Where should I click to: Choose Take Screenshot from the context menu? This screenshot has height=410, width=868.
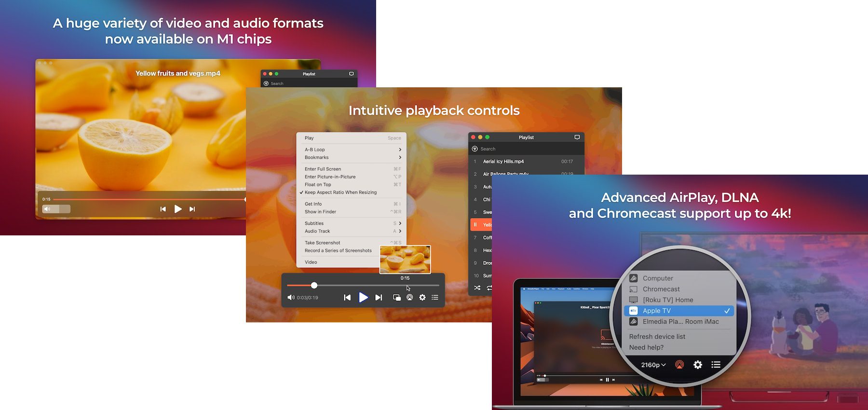click(323, 243)
